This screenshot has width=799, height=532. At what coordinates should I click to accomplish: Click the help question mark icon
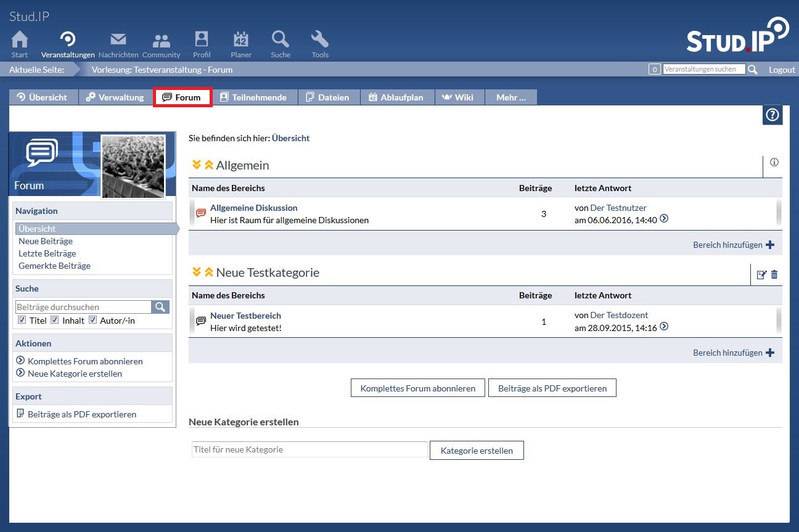(x=772, y=115)
